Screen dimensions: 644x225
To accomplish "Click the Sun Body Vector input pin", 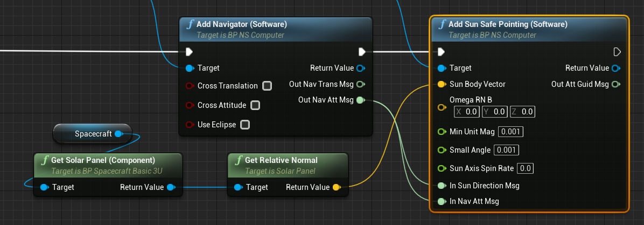I will pyautogui.click(x=442, y=84).
